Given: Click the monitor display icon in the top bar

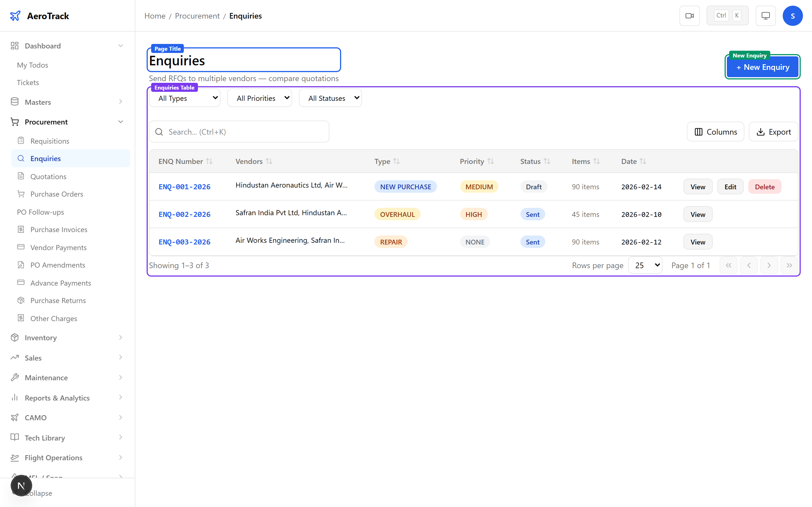Looking at the screenshot, I should tap(765, 15).
